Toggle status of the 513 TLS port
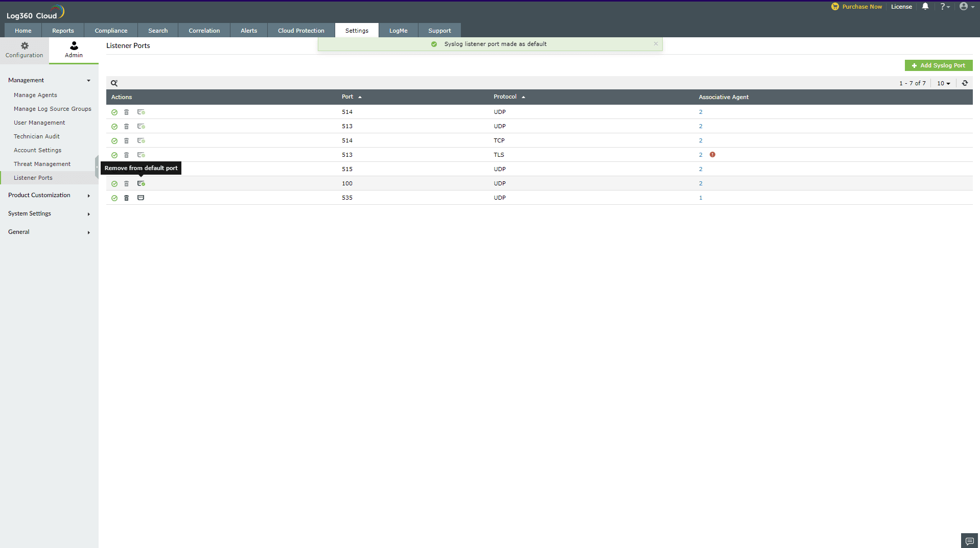980x548 pixels. click(114, 155)
